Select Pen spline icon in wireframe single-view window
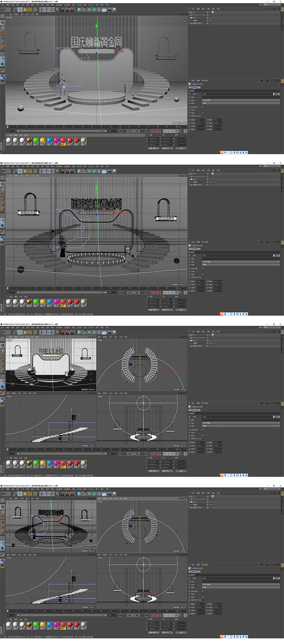This screenshot has height=644, width=284. click(84, 171)
